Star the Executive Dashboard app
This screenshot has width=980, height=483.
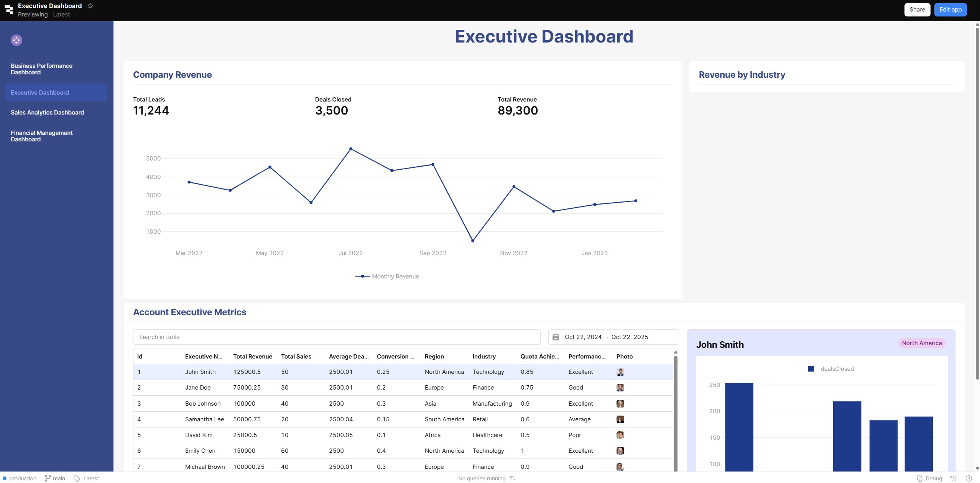click(x=90, y=6)
